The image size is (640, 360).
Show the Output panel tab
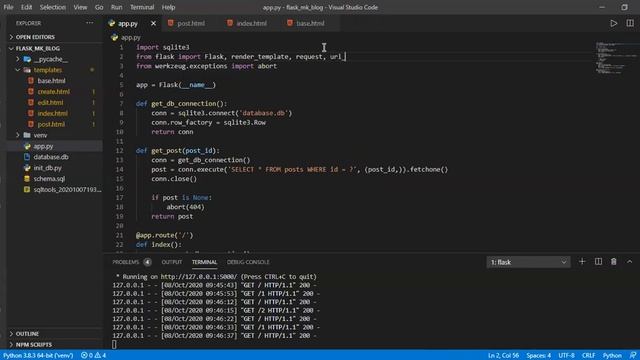(x=171, y=262)
